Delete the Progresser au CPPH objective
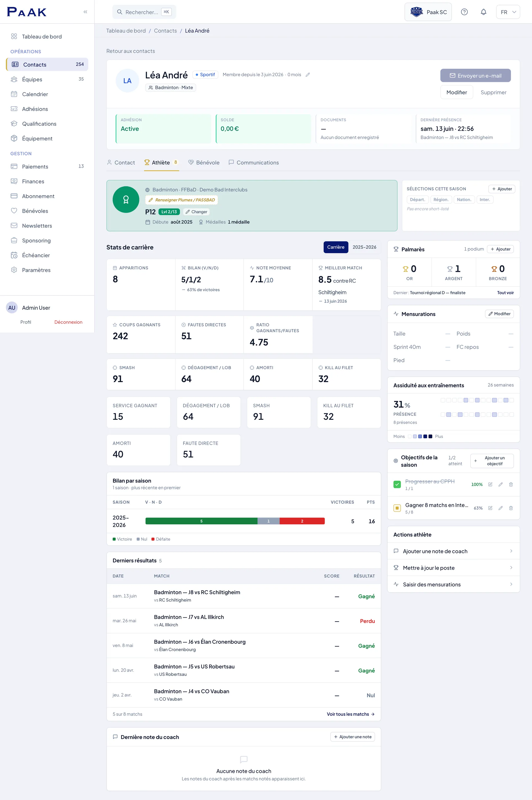The image size is (532, 800). [x=511, y=484]
